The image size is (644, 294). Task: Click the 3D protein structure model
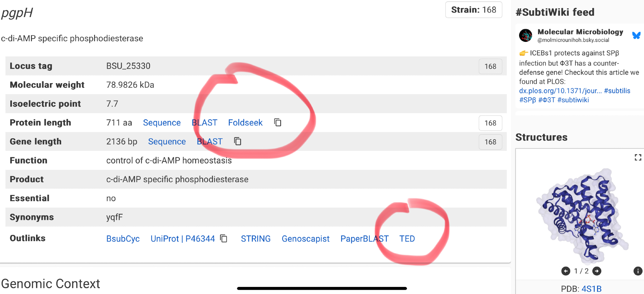coord(580,216)
